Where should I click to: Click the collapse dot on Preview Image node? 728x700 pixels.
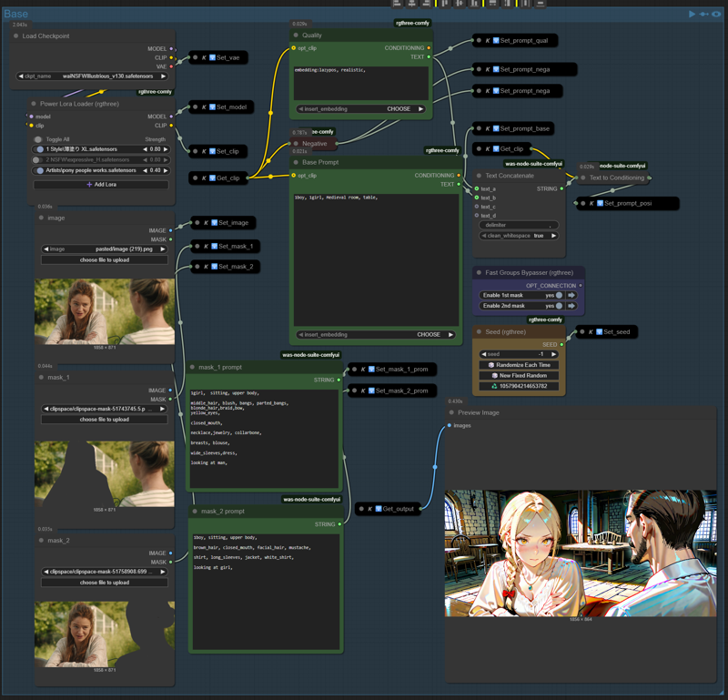point(451,412)
